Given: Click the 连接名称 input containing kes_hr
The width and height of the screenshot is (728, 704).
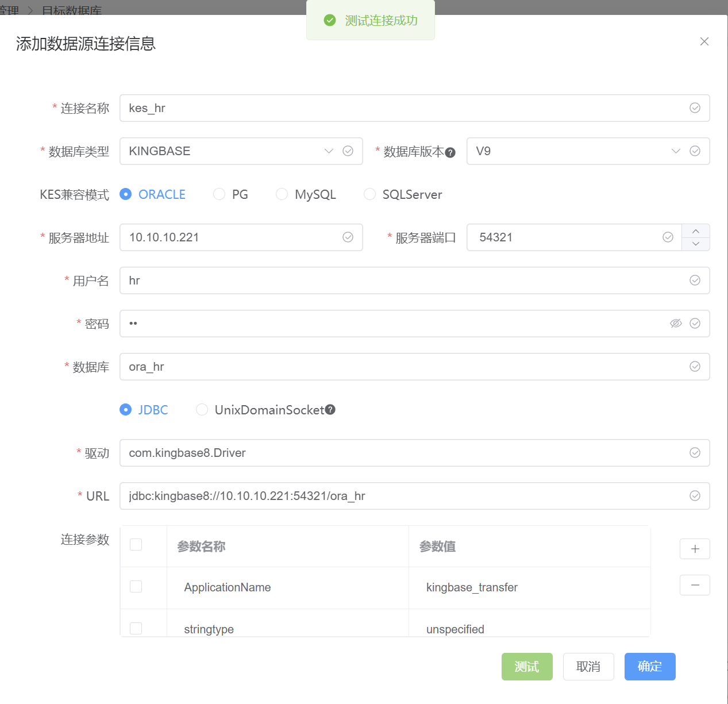Looking at the screenshot, I should (x=414, y=108).
